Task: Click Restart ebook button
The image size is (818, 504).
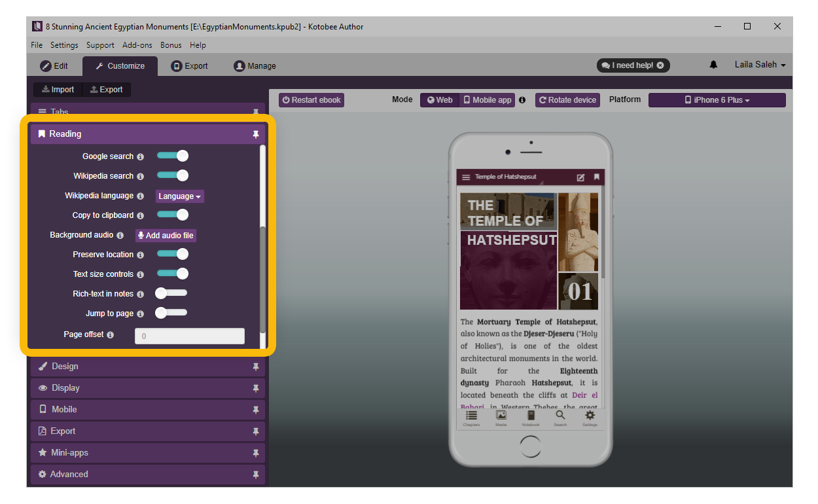Action: [311, 100]
